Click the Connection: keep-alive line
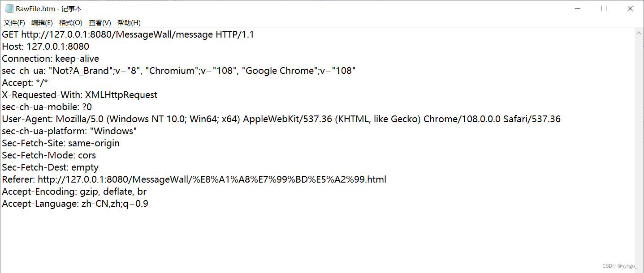This screenshot has height=273, width=644. pyautogui.click(x=51, y=59)
